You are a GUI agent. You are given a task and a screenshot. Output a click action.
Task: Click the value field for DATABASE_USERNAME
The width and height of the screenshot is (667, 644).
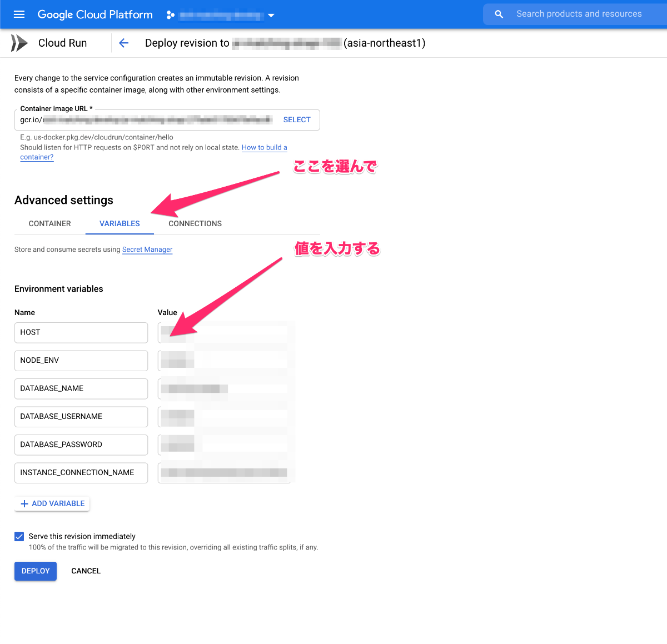[225, 417]
